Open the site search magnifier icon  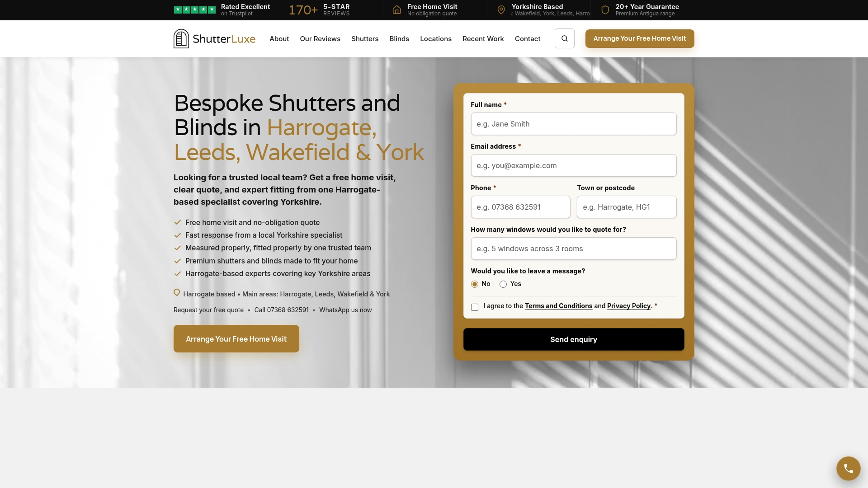(565, 38)
